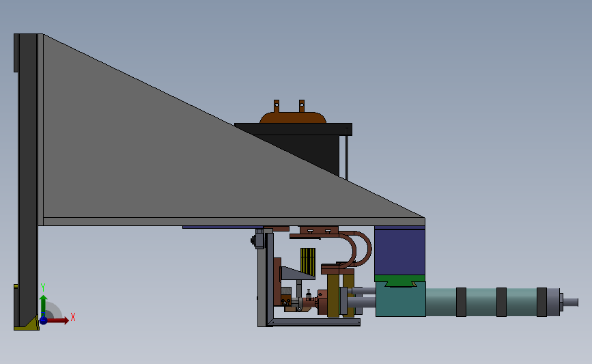
Task: Select the dark vertical column on the left
Action: [27, 181]
